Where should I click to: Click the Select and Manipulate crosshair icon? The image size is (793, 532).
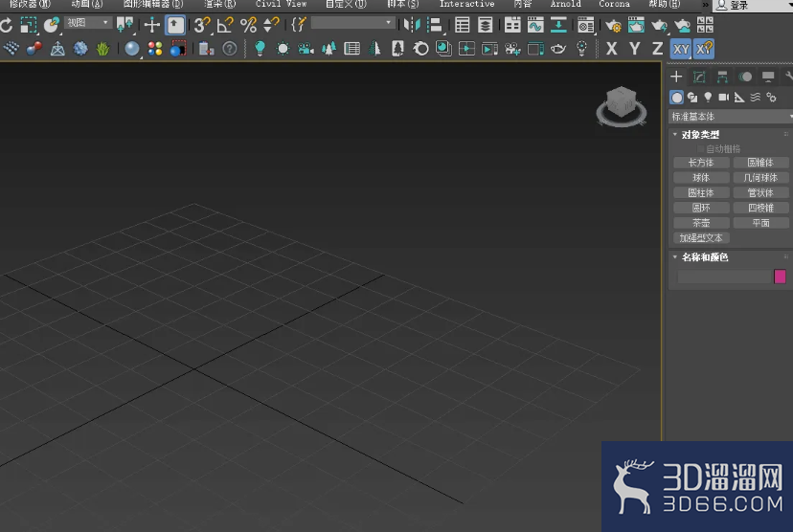tap(151, 25)
